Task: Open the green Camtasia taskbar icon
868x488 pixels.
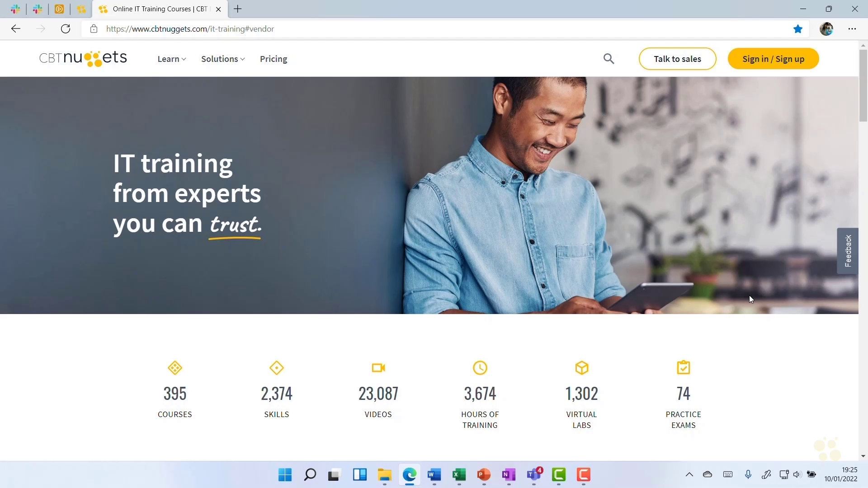Action: point(559,475)
